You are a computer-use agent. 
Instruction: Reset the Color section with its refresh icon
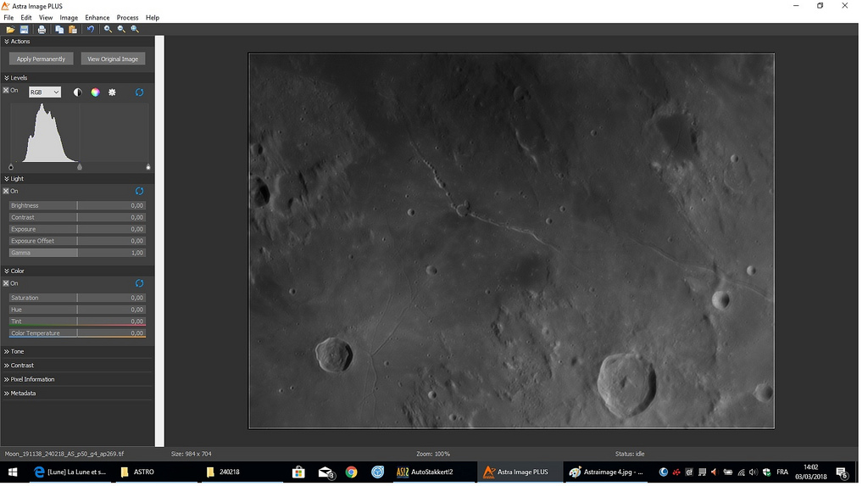[140, 283]
